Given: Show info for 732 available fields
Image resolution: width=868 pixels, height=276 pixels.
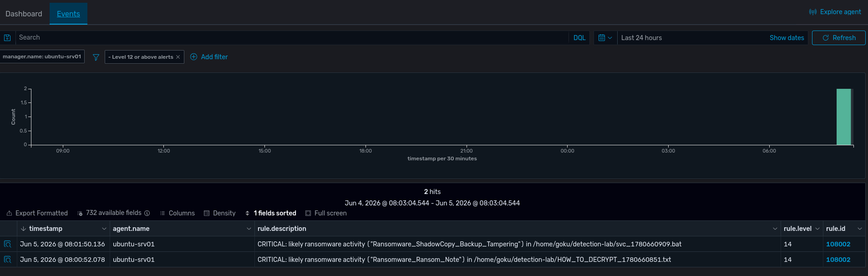Looking at the screenshot, I should coord(147,213).
